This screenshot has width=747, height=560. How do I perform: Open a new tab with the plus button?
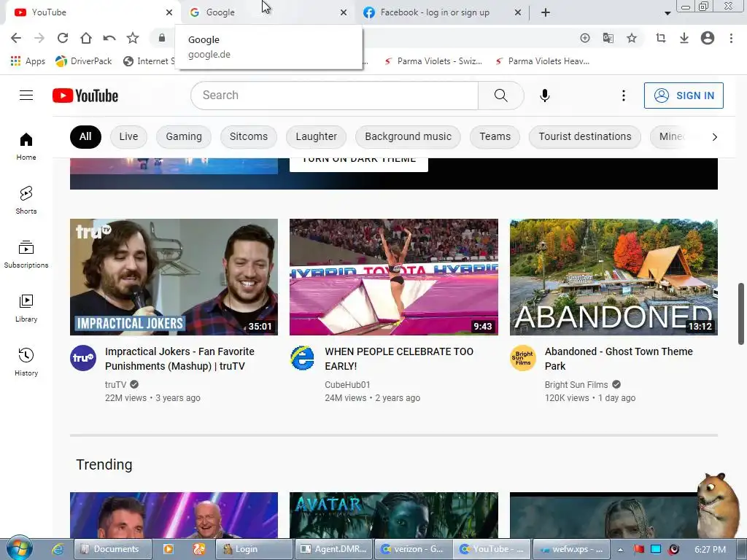546,12
